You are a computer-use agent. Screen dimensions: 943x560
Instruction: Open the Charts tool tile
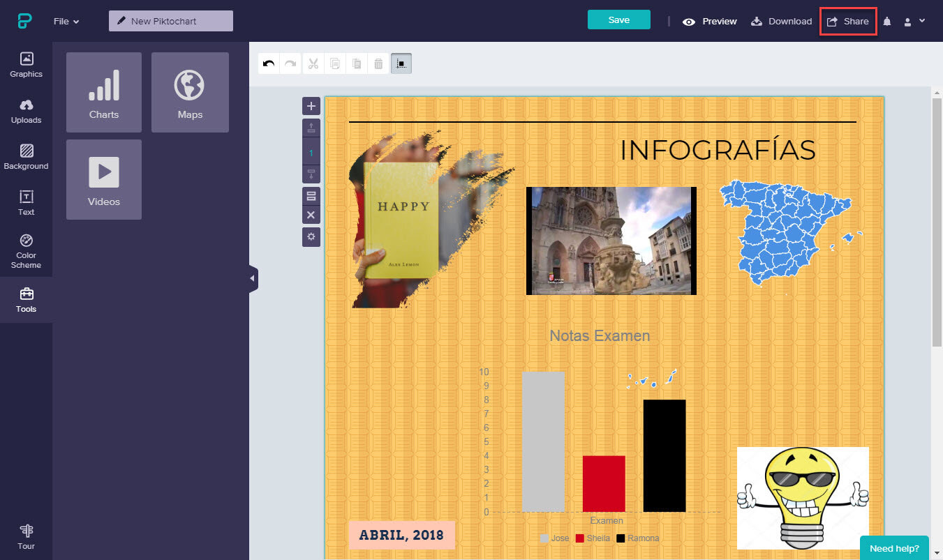tap(103, 92)
